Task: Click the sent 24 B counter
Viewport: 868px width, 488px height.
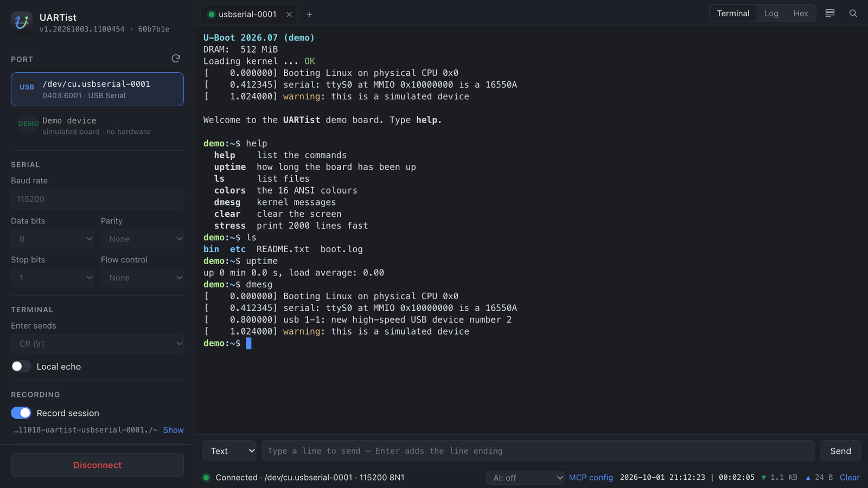Action: [819, 478]
